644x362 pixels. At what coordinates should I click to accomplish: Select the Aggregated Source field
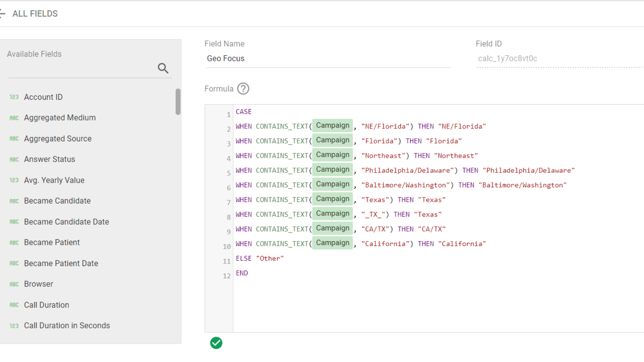point(58,138)
